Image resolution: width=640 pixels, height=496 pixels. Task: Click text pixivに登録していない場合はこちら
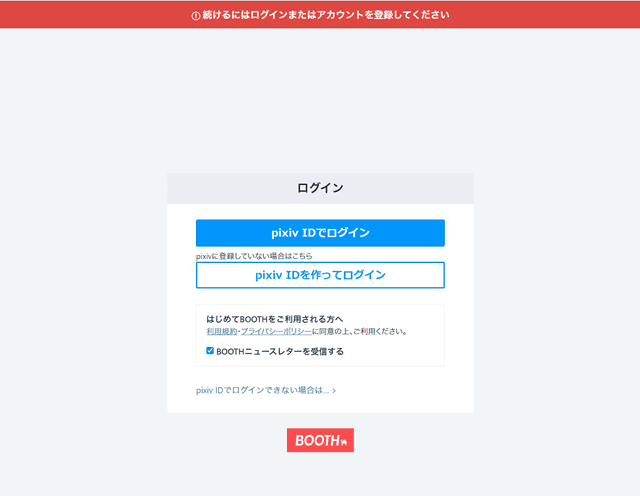pyautogui.click(x=254, y=256)
